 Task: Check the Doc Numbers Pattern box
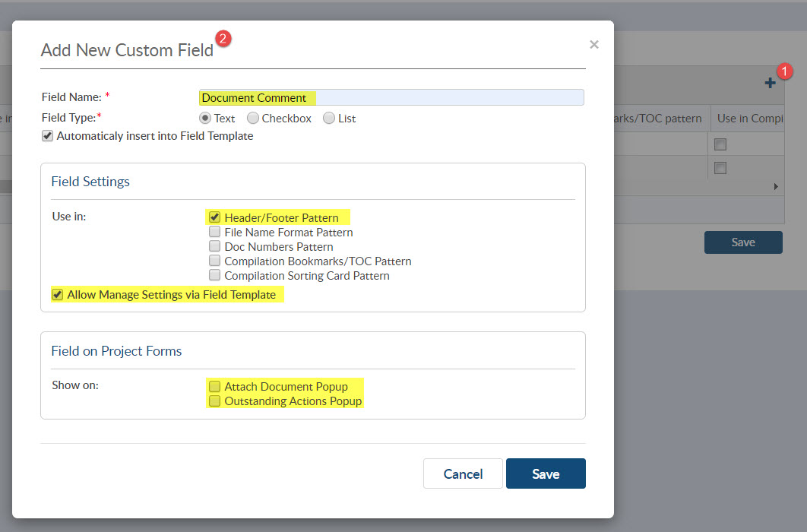coord(215,246)
